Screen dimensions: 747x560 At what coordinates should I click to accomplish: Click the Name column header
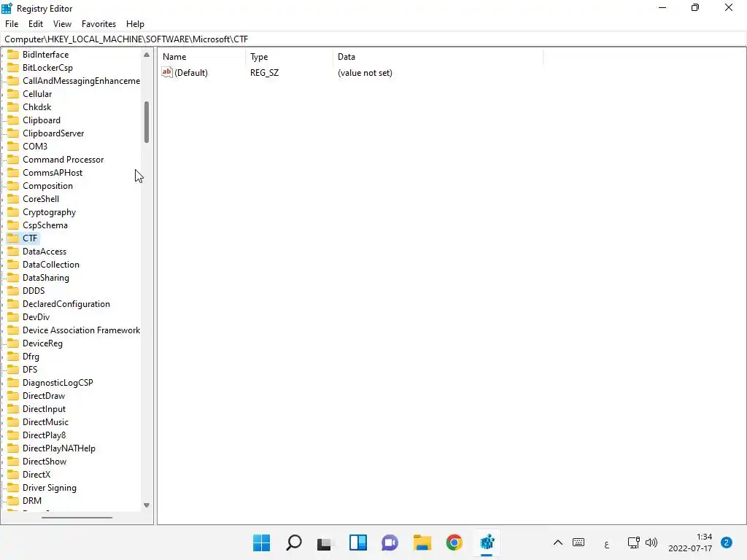point(202,57)
